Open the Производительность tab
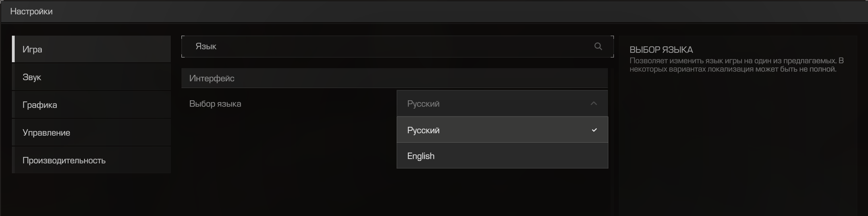Image resolution: width=868 pixels, height=216 pixels. pos(91,160)
